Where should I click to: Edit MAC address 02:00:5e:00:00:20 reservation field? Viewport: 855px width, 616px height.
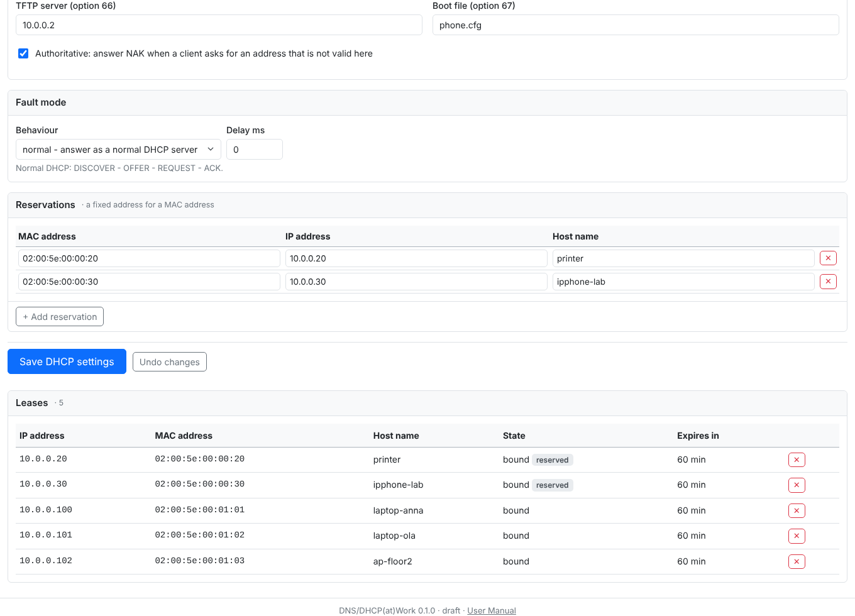point(149,258)
